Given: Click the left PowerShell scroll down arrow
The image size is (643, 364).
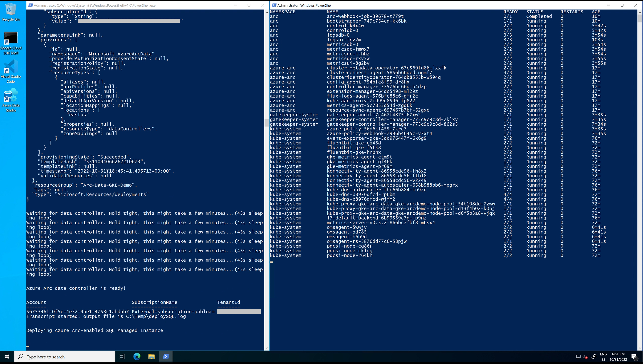Looking at the screenshot, I should (x=267, y=348).
